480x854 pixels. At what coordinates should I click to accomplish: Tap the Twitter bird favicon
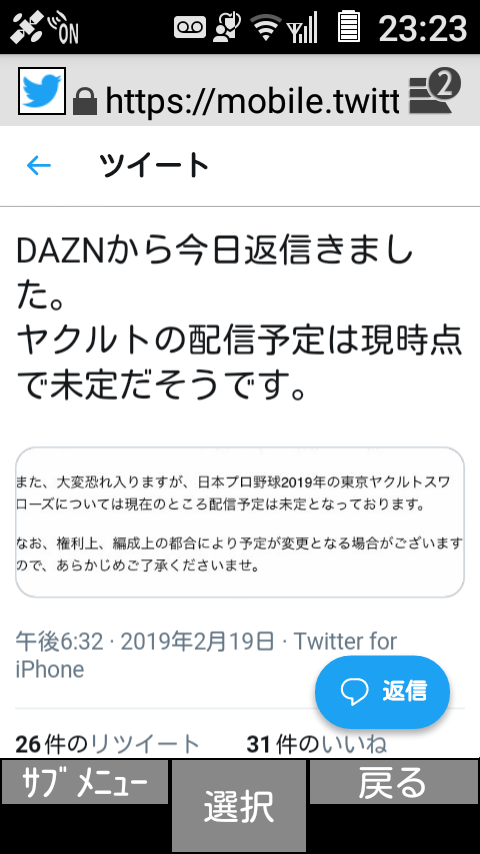click(x=42, y=91)
